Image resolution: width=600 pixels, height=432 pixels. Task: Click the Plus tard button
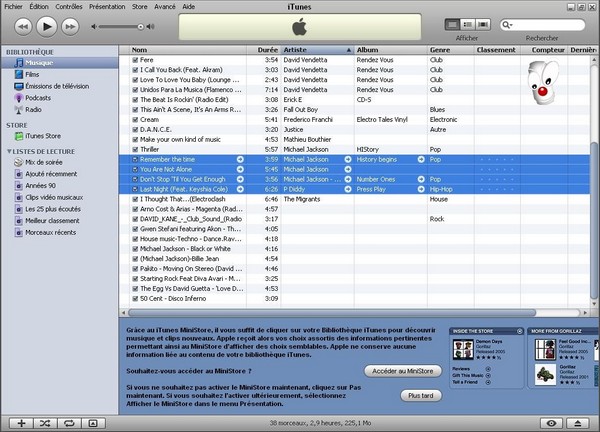[x=421, y=396]
